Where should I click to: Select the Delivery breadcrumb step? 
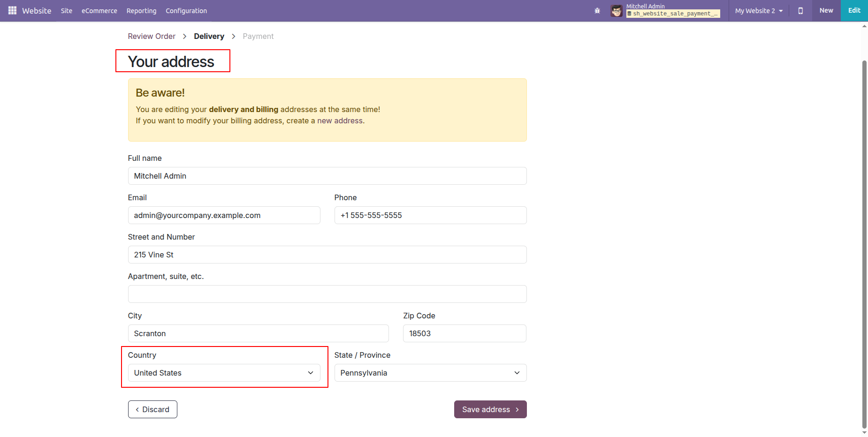coord(209,36)
